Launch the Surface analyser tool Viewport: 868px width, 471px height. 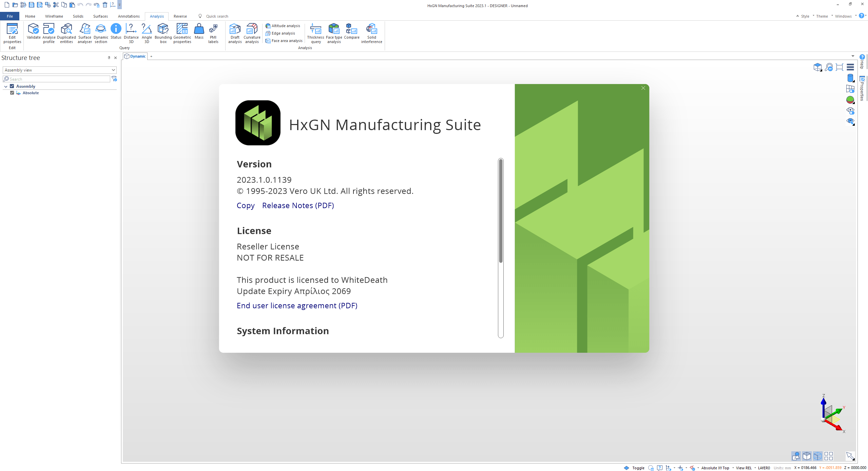point(84,33)
